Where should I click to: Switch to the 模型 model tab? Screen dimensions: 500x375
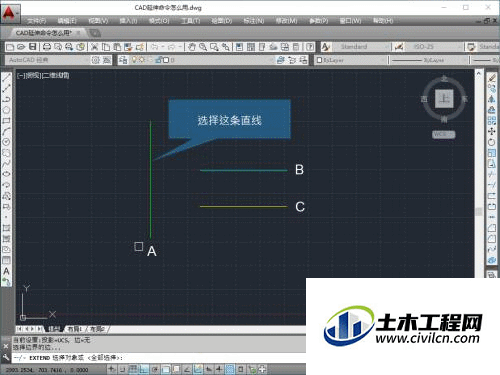coord(54,329)
